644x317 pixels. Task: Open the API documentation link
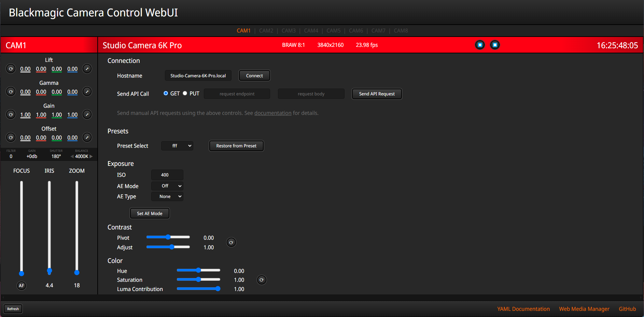tap(273, 113)
